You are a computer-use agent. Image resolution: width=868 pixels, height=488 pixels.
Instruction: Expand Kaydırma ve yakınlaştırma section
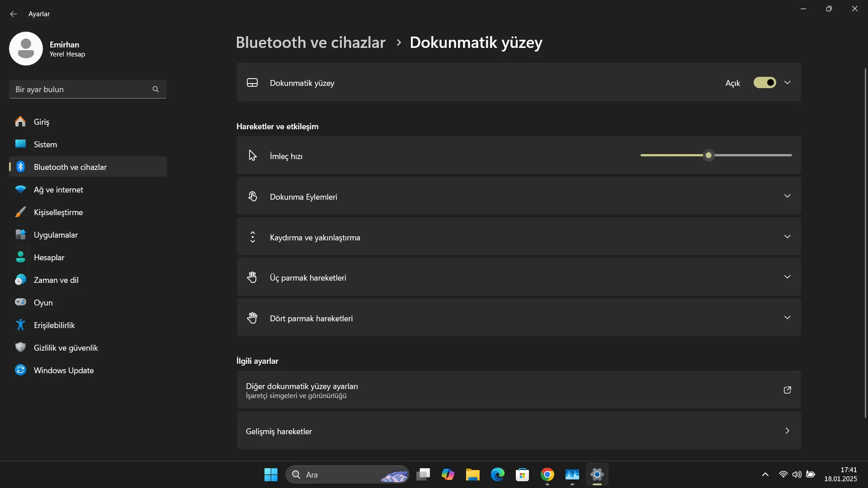pyautogui.click(x=787, y=237)
